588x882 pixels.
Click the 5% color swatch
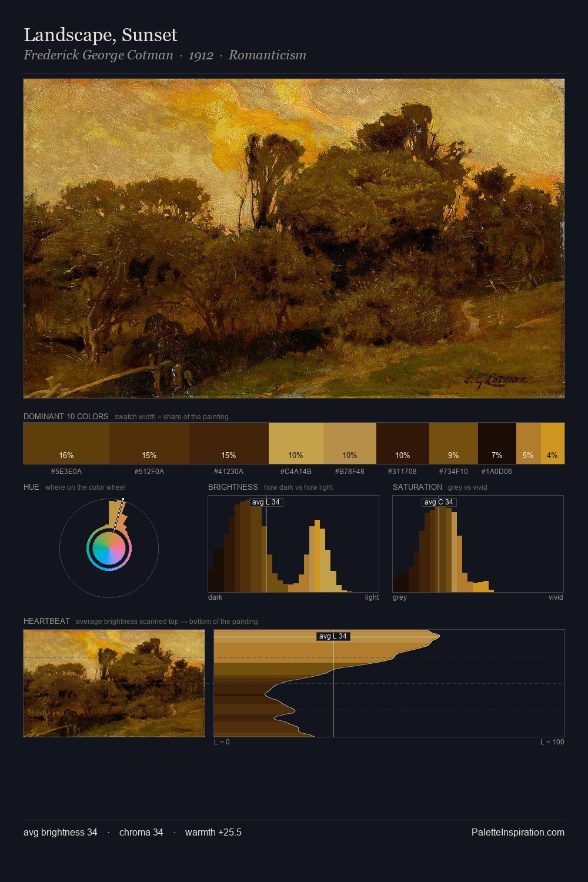pos(529,443)
